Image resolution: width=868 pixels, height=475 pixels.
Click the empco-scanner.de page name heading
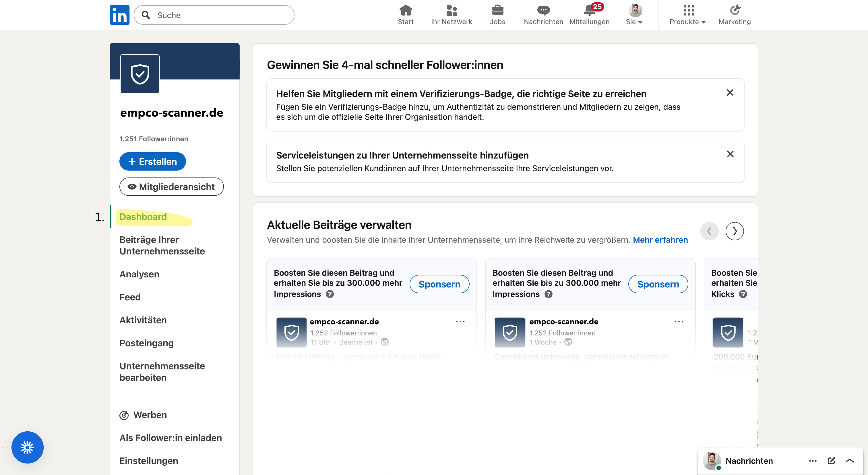tap(172, 113)
